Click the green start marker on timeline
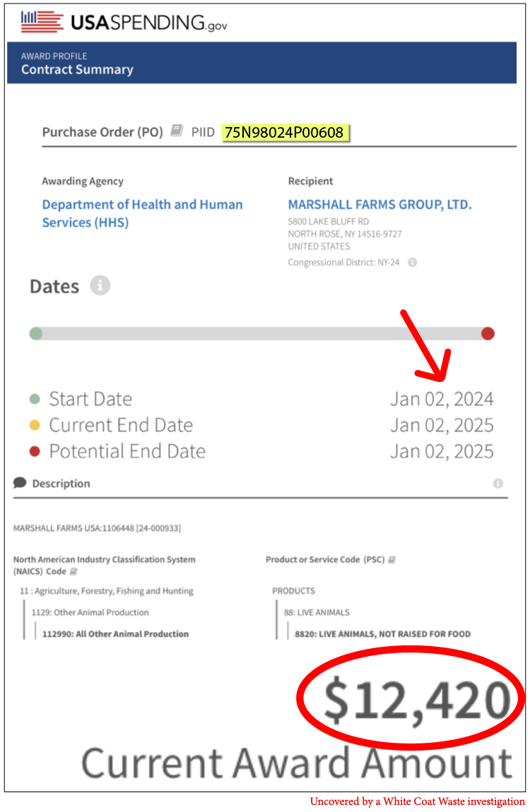This screenshot has height=812, width=530. [36, 334]
